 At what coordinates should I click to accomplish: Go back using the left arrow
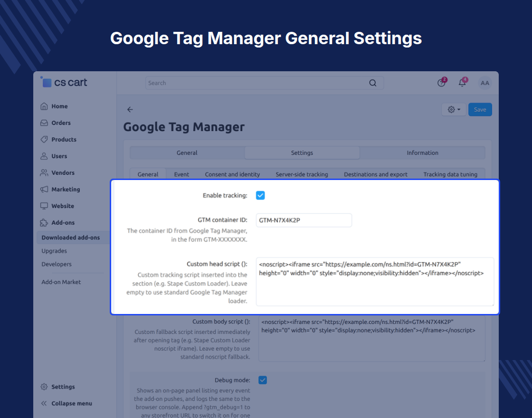(130, 109)
